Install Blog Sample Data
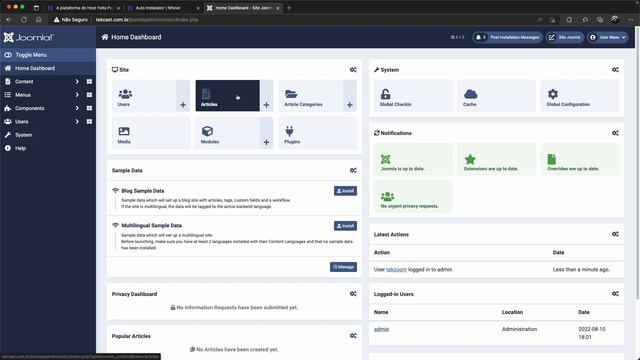This screenshot has height=360, width=640. (345, 191)
